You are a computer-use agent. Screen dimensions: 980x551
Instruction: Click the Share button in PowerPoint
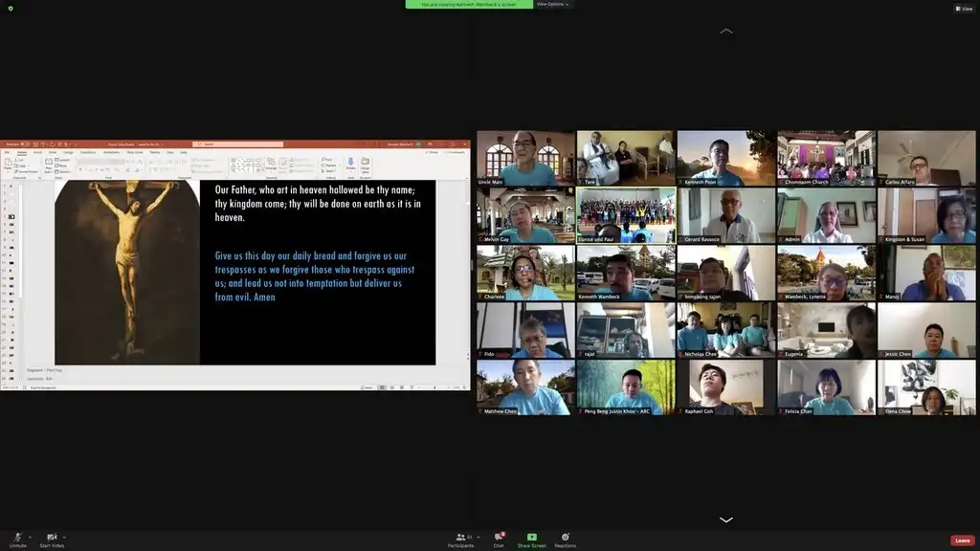tap(432, 152)
